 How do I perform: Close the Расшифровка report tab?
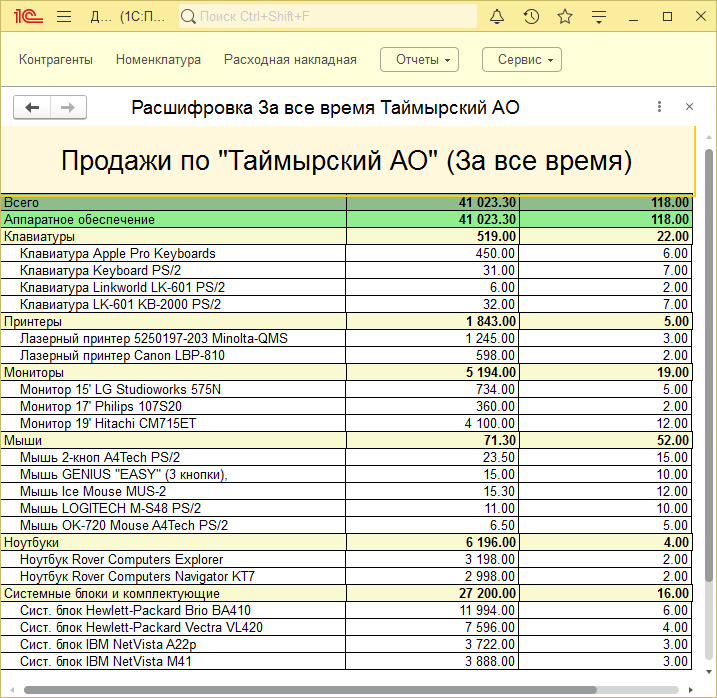(x=690, y=107)
